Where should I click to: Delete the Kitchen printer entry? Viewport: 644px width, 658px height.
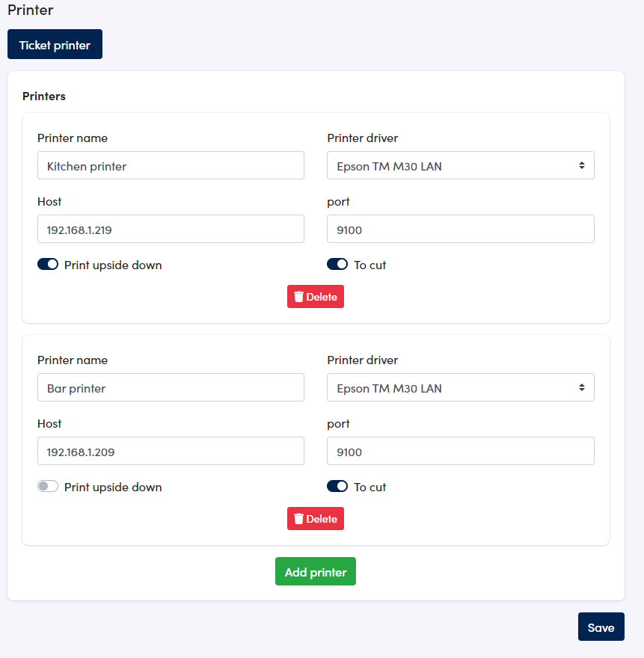click(x=316, y=297)
